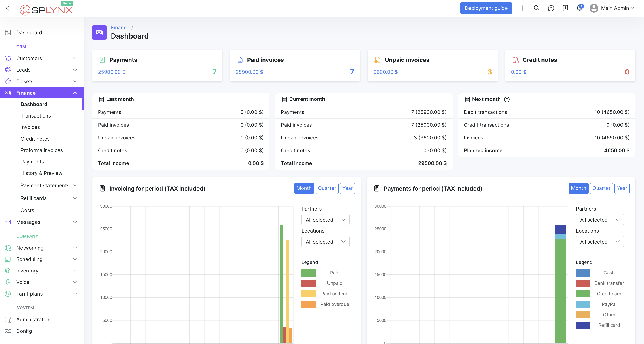Image resolution: width=644 pixels, height=344 pixels.
Task: Click the back arrow icon
Action: (x=7, y=8)
